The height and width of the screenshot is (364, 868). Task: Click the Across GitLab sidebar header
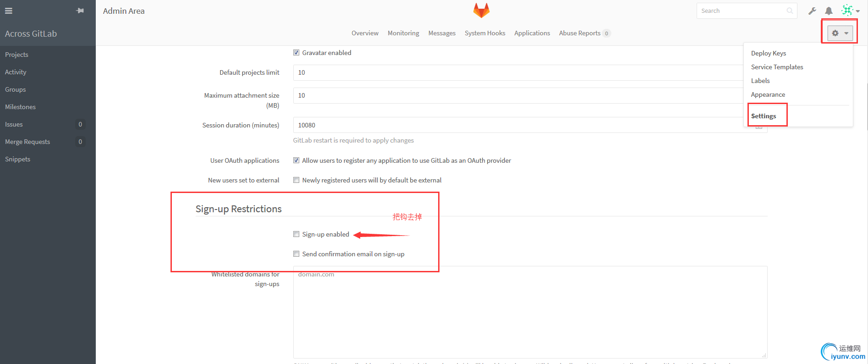point(31,33)
